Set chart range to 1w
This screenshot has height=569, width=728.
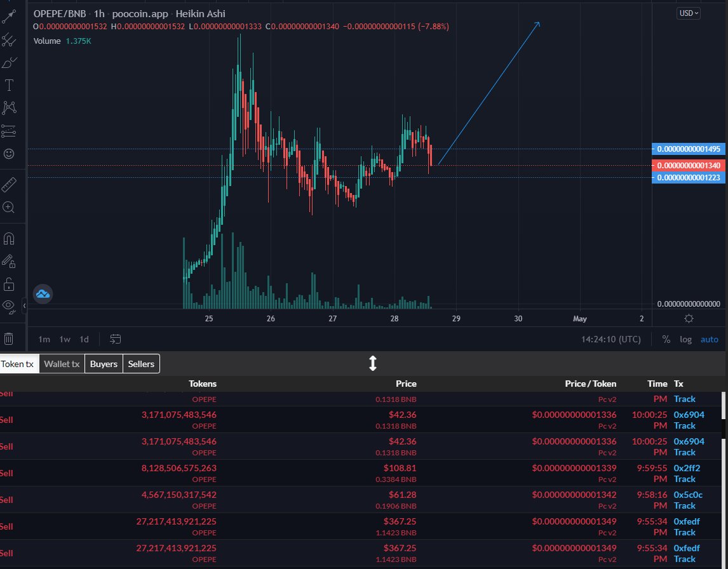[x=65, y=339]
